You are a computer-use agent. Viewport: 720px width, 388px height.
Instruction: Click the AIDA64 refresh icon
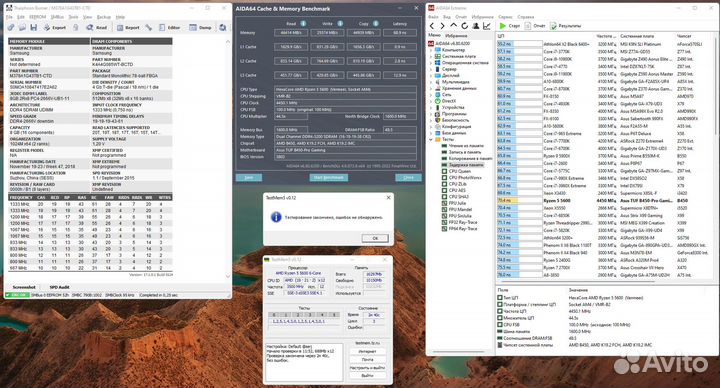click(464, 26)
